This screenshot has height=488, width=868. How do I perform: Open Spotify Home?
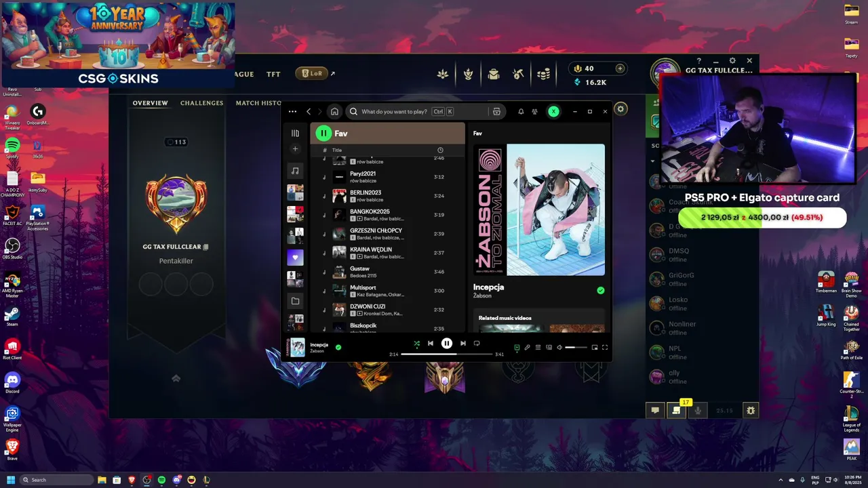tap(334, 112)
